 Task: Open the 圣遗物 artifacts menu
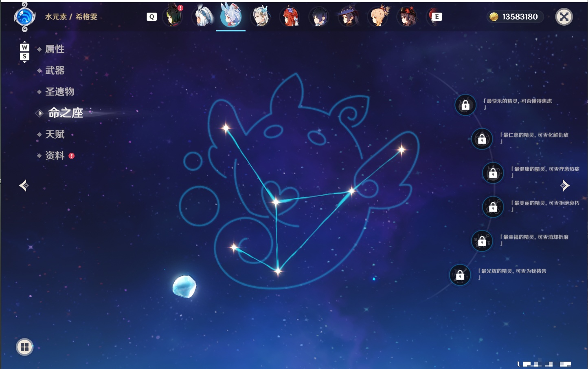pos(59,92)
